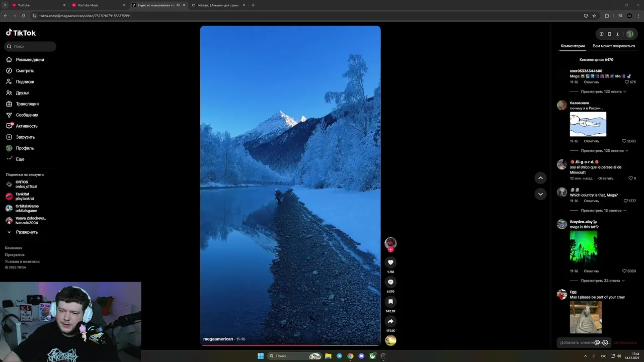
Task: Like user05336344600's comment with 67K heart
Action: (627, 82)
